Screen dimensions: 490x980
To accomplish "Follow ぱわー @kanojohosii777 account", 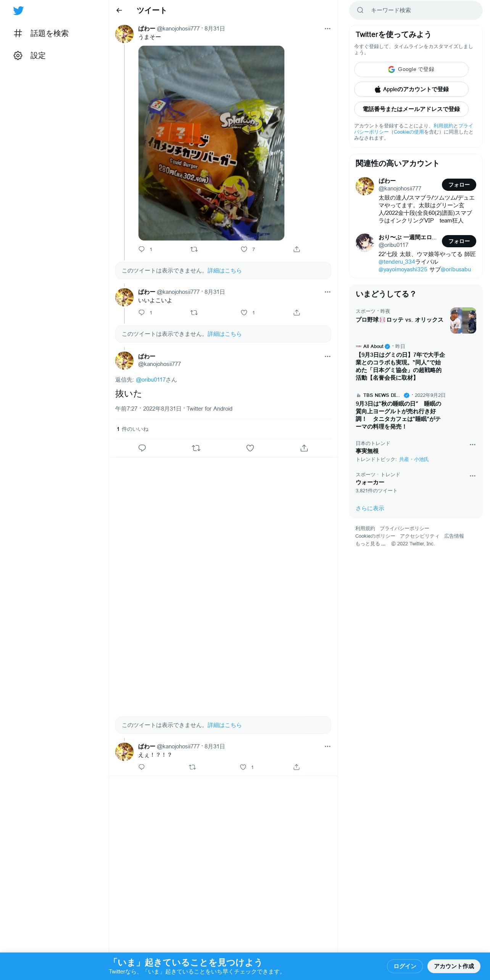I will 459,185.
